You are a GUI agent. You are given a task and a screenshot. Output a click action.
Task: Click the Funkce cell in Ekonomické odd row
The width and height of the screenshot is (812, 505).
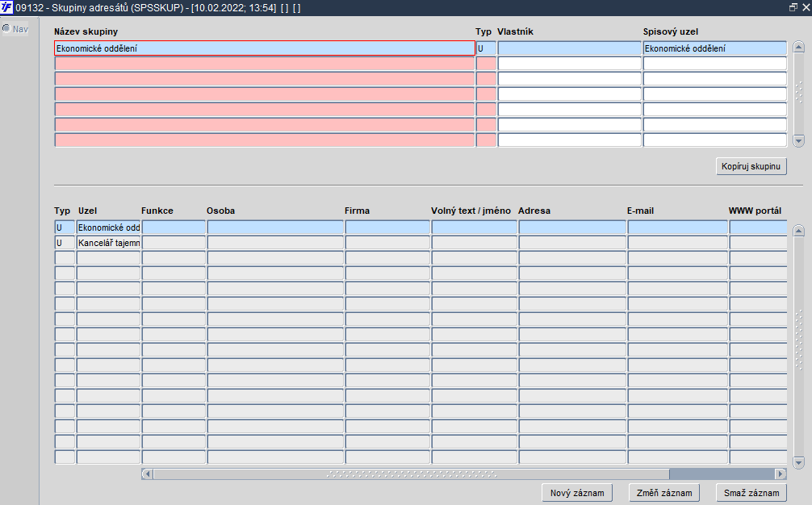coord(174,227)
